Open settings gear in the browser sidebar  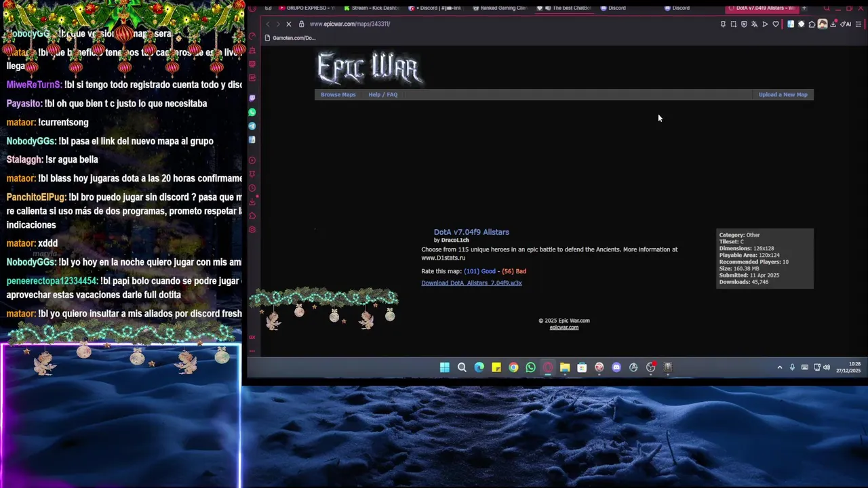(x=252, y=230)
